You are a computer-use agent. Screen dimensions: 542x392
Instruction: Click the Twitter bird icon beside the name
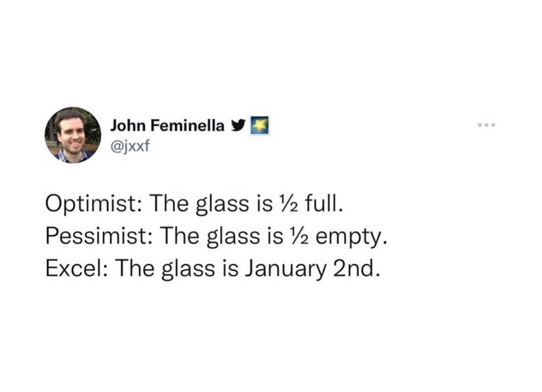click(x=238, y=126)
